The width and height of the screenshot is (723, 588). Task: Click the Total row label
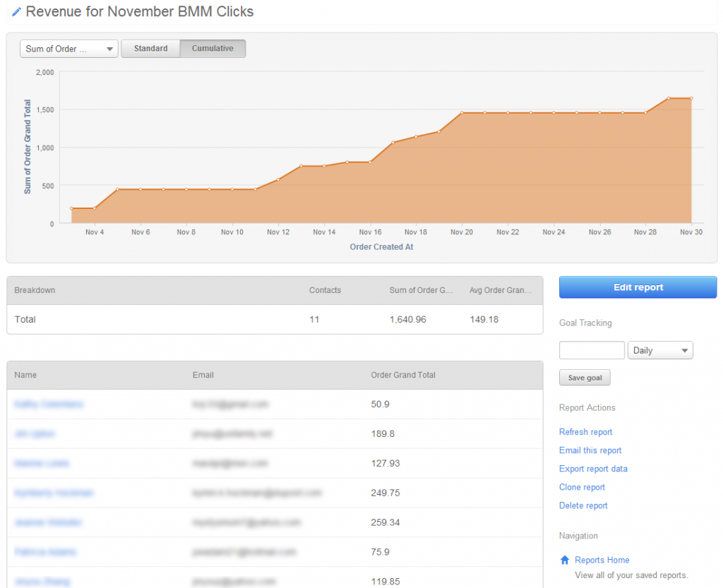[x=25, y=319]
